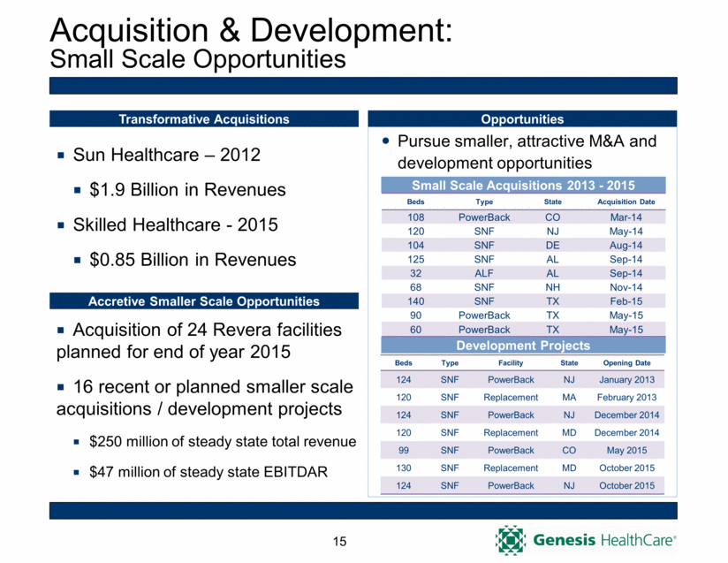728x563 pixels.
Task: Select the 'Aug-14' date cell
Action: coord(626,245)
